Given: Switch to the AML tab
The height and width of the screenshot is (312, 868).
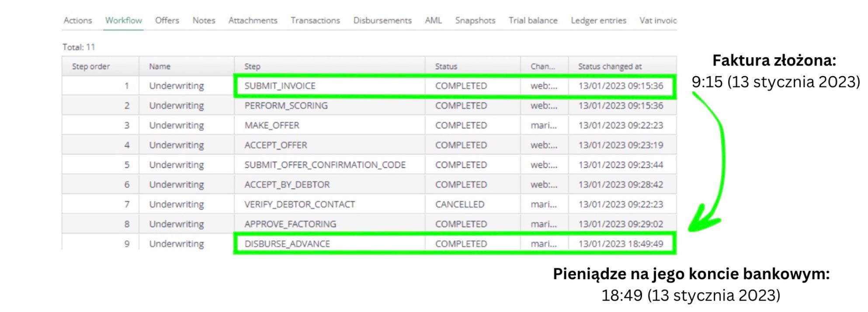Looking at the screenshot, I should (433, 21).
